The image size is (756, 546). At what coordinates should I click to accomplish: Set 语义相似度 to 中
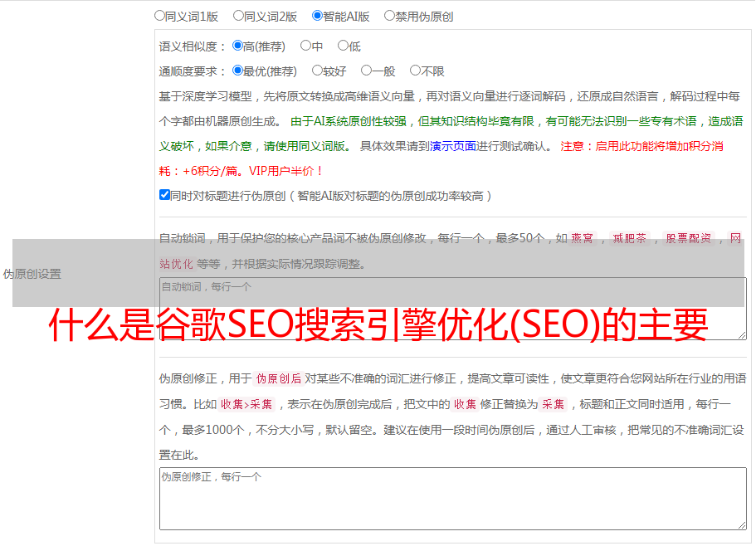tap(305, 46)
